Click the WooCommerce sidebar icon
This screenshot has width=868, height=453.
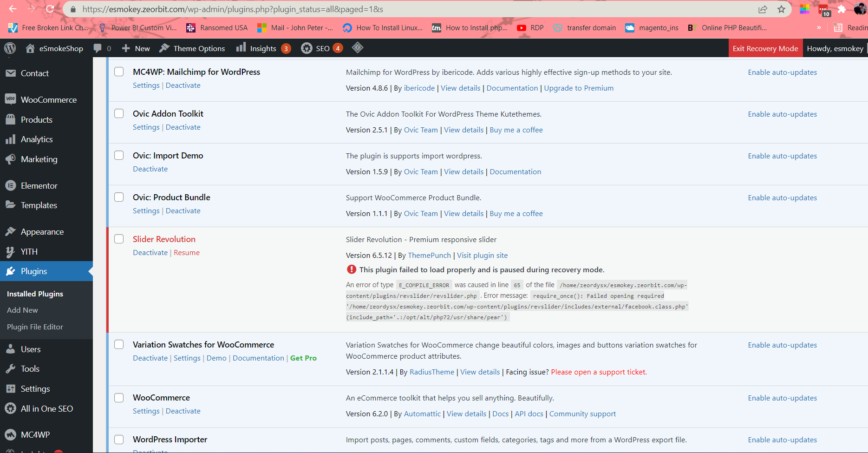coord(11,99)
